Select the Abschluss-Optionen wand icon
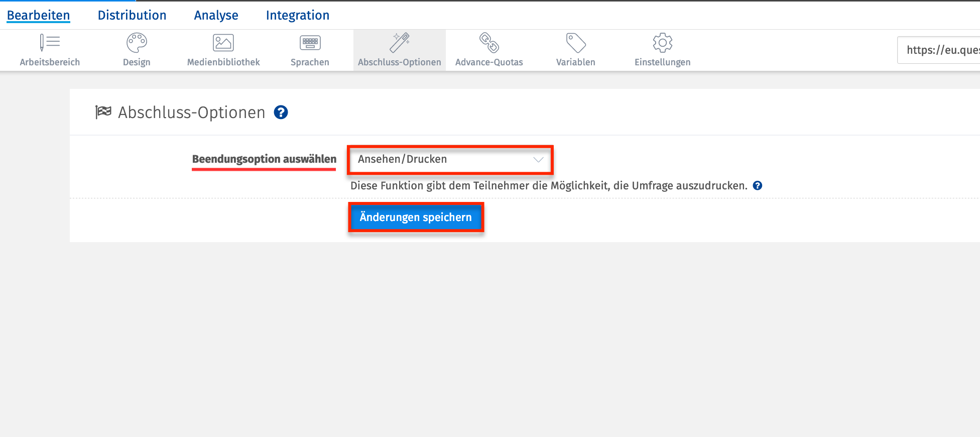The width and height of the screenshot is (980, 437). [x=400, y=43]
